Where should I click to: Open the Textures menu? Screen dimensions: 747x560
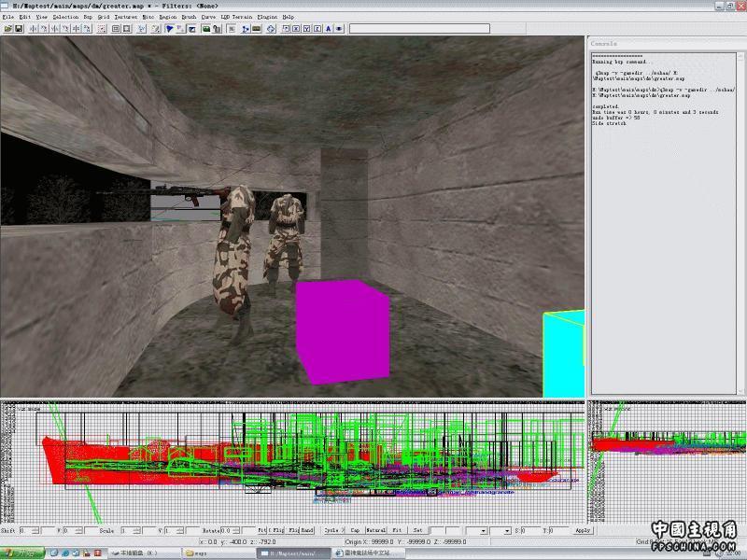coord(126,17)
